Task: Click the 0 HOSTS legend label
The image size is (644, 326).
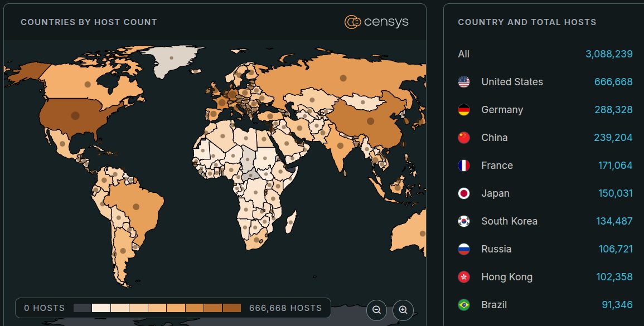Action: click(45, 308)
